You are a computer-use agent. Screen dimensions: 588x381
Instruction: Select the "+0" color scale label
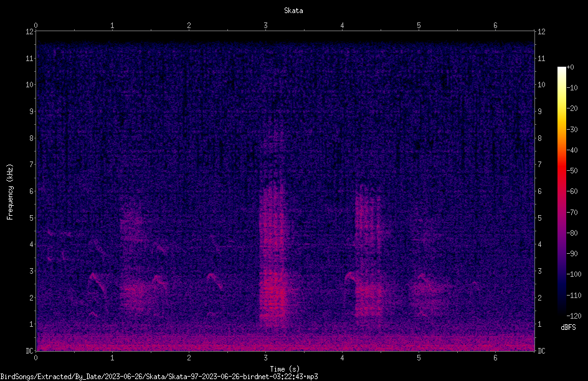(570, 67)
